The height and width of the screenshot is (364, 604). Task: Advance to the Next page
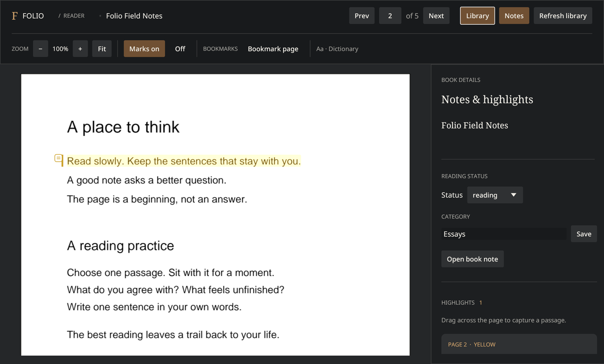(436, 16)
